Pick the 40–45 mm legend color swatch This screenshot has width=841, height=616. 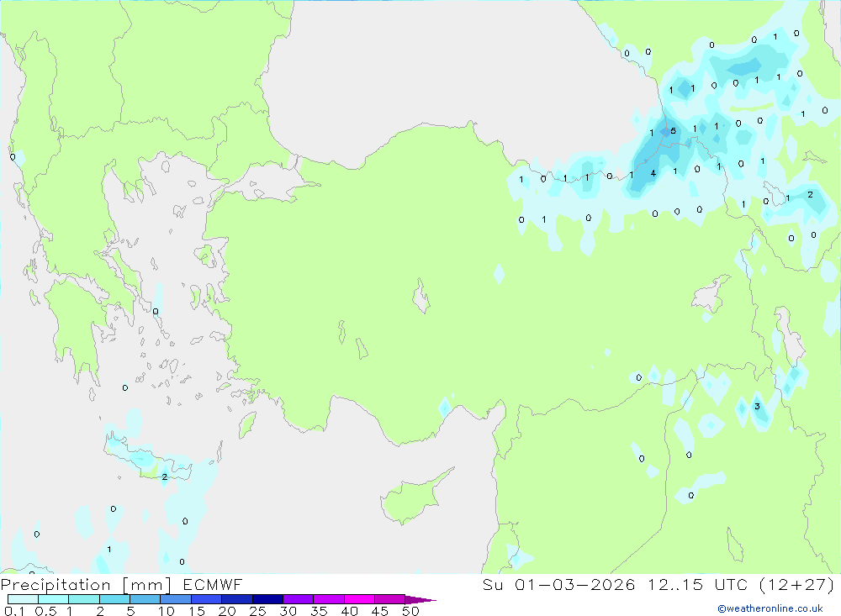point(359,599)
